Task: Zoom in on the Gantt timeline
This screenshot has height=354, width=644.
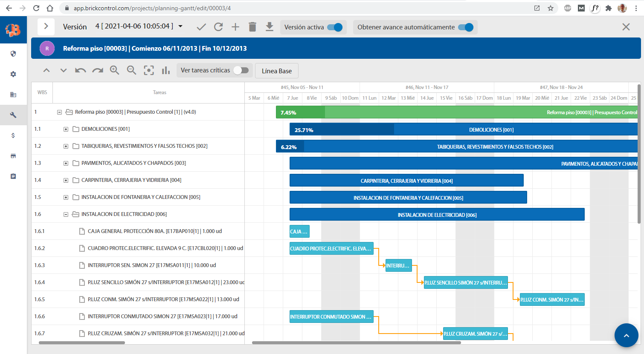Action: click(114, 70)
